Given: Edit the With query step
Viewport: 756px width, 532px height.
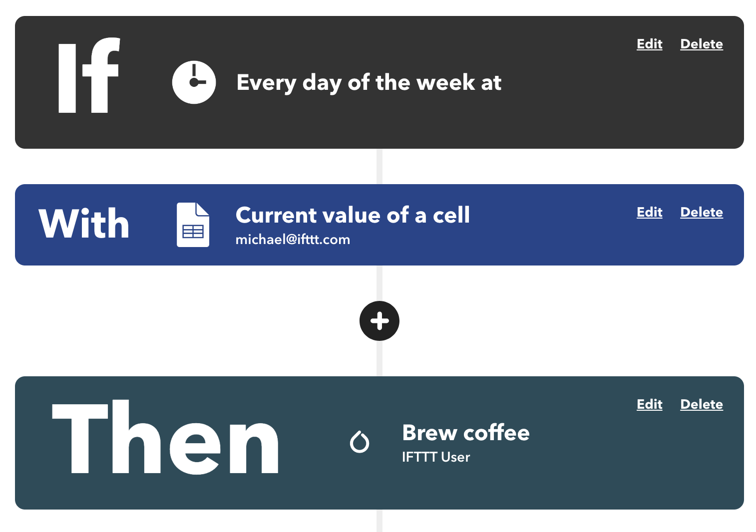Looking at the screenshot, I should click(x=650, y=212).
